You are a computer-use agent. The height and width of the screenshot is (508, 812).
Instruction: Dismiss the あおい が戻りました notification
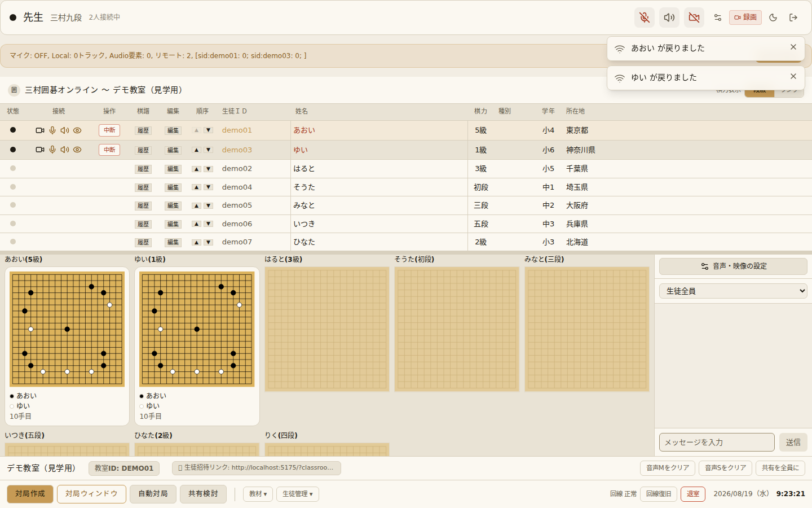[x=793, y=47]
